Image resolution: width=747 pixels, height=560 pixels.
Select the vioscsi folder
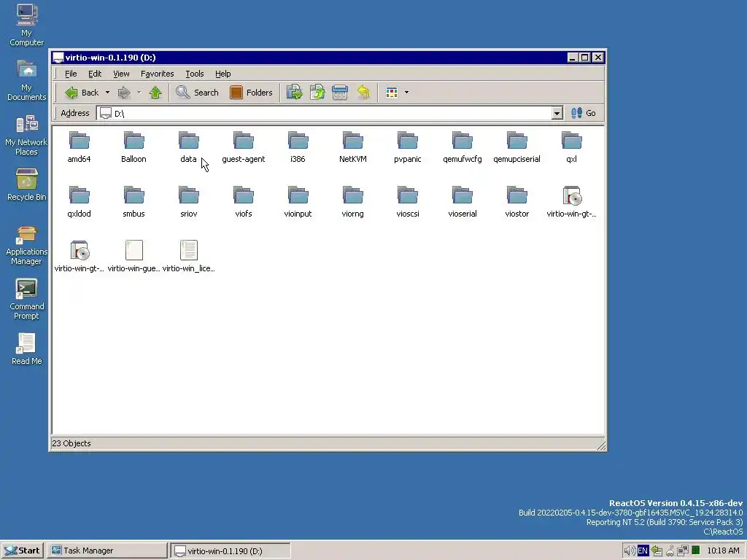[408, 203]
